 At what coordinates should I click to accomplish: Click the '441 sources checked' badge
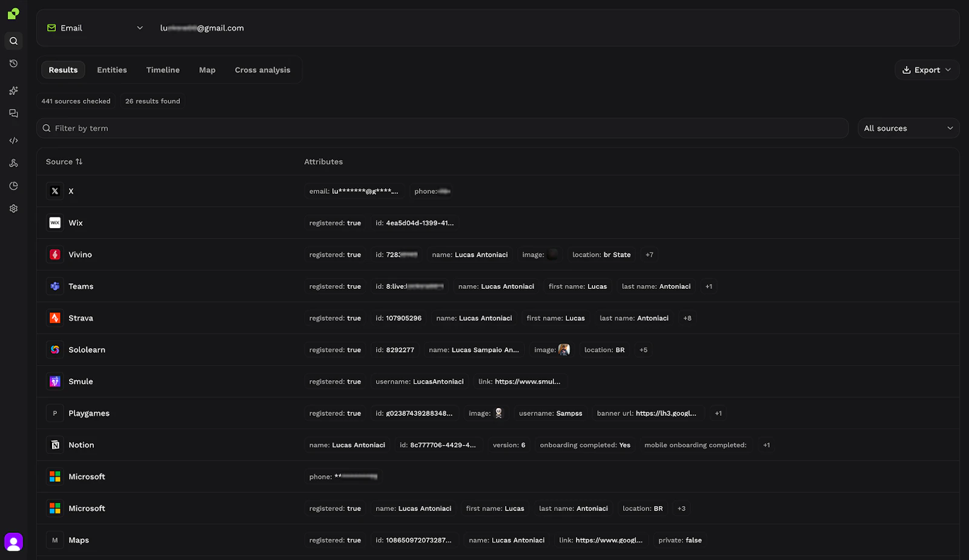(76, 101)
